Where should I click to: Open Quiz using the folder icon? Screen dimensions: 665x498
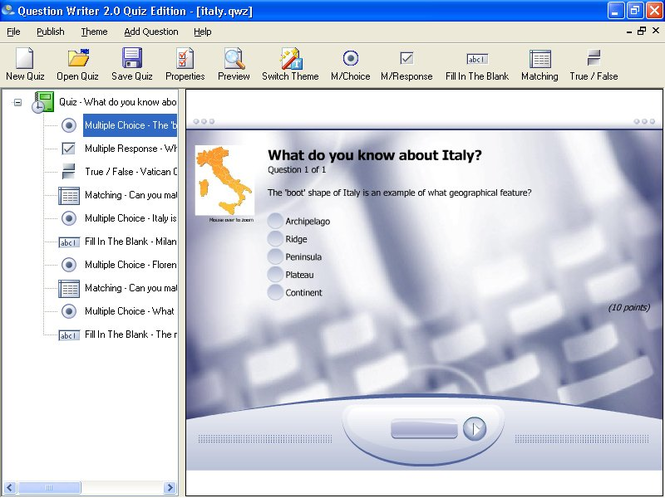click(78, 64)
